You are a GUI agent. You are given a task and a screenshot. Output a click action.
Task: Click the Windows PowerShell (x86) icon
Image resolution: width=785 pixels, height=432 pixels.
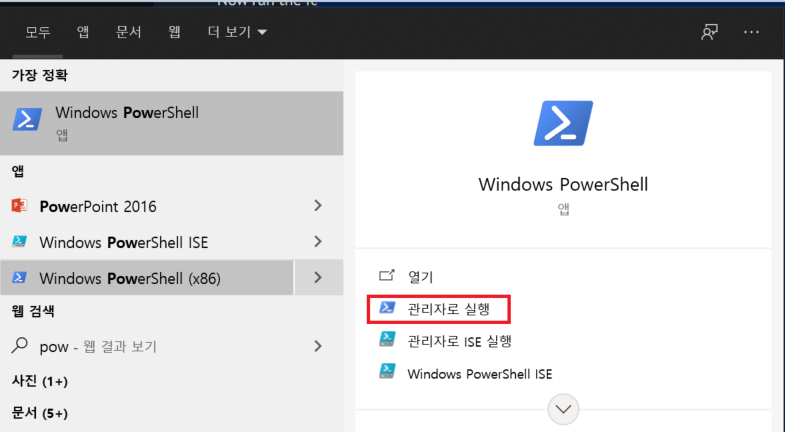[19, 277]
